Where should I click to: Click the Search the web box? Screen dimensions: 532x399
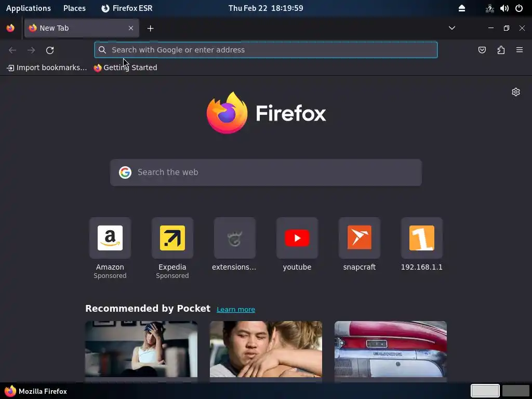coord(265,172)
